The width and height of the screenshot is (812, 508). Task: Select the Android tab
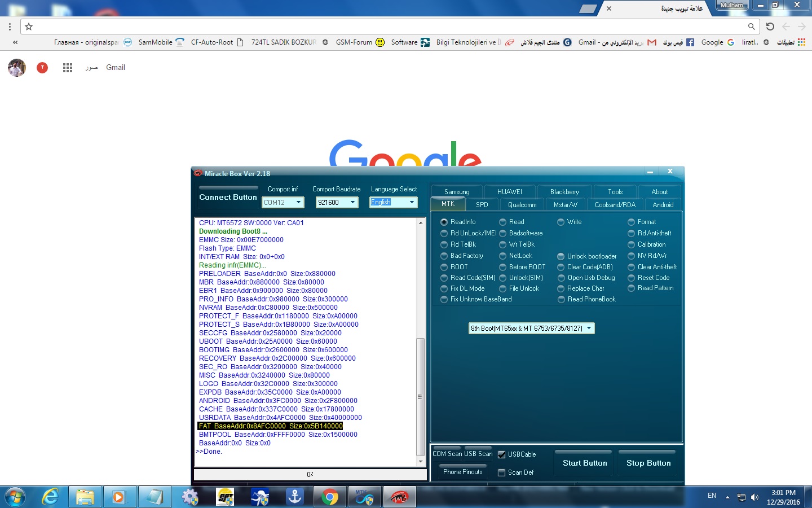click(663, 205)
